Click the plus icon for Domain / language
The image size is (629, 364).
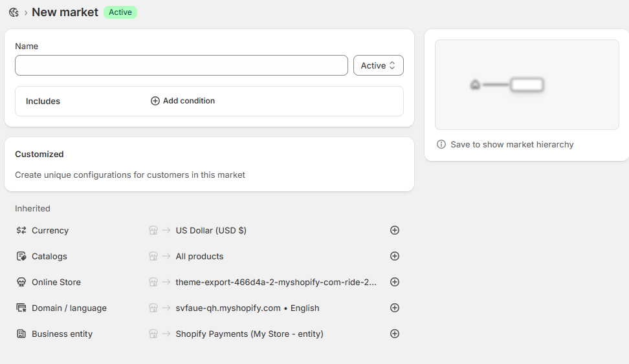[x=395, y=308]
